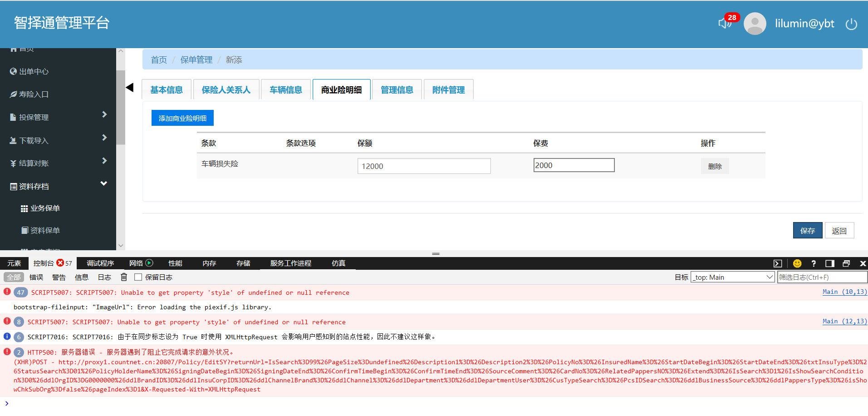Open DevTools help question mark
Image resolution: width=868 pixels, height=416 pixels.
(x=814, y=263)
